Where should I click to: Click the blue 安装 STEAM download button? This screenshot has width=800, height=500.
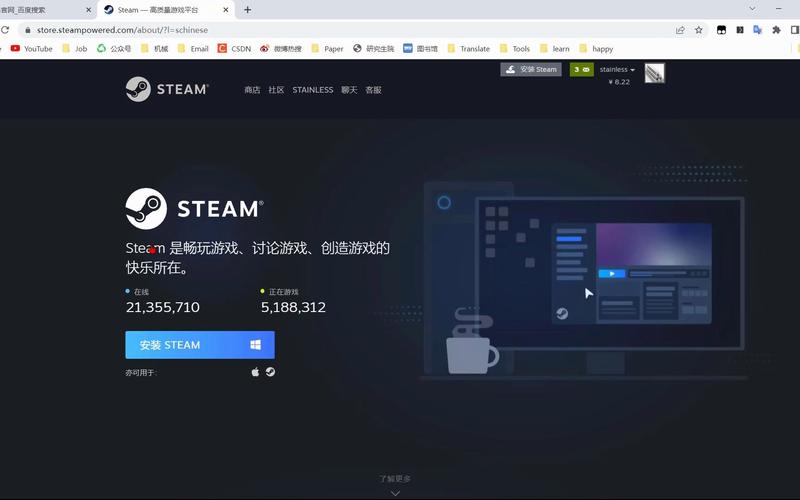200,345
